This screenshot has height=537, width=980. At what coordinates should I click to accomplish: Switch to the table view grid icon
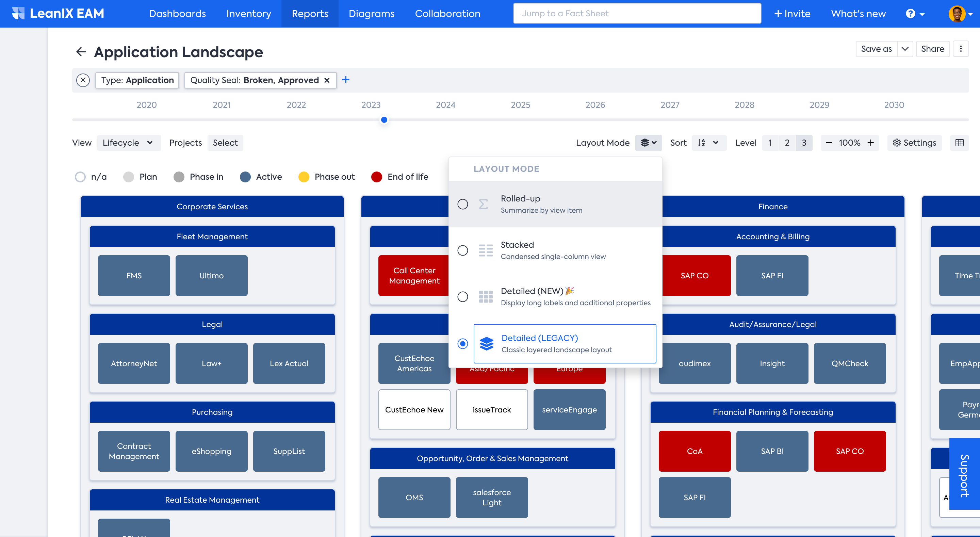pyautogui.click(x=959, y=143)
